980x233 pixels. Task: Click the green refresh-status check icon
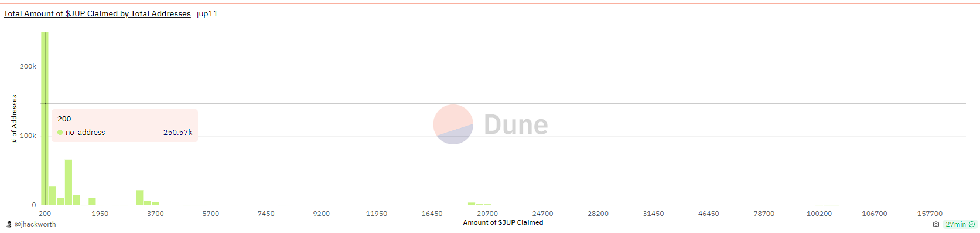point(972,224)
